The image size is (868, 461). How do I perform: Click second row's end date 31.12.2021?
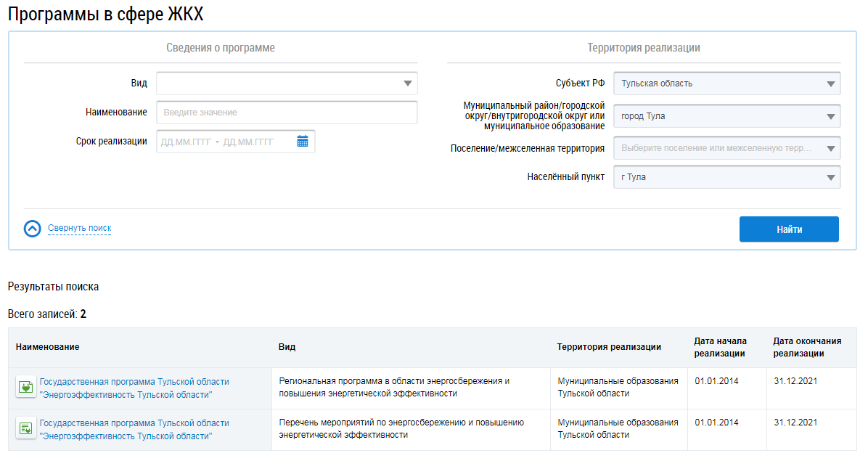(x=795, y=423)
